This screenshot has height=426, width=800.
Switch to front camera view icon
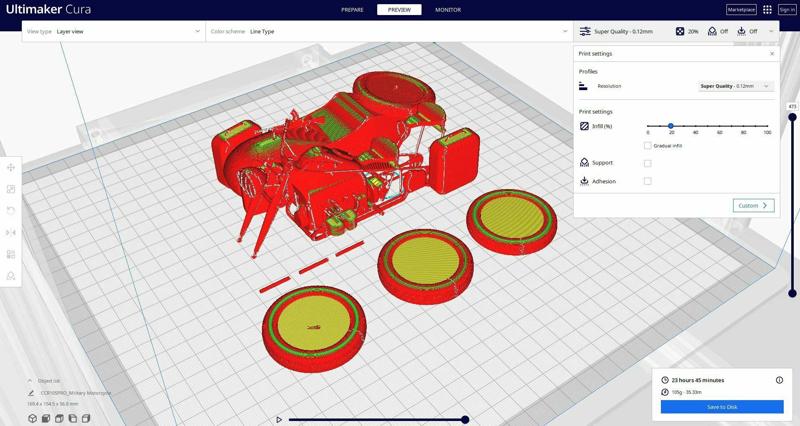(x=45, y=418)
